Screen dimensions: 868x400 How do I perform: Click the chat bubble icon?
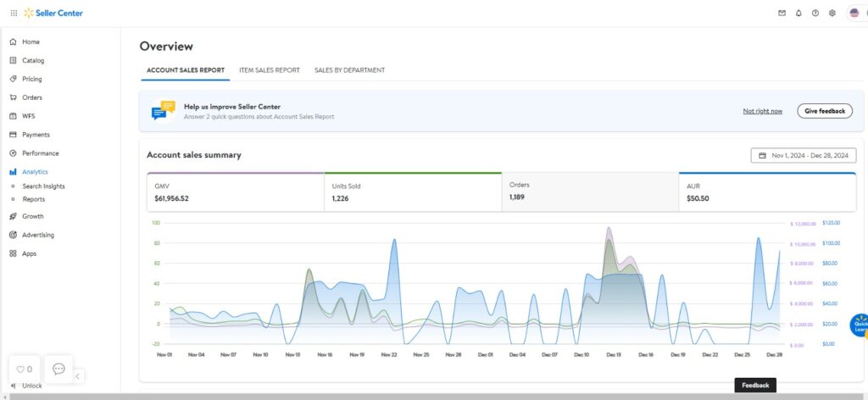point(58,369)
